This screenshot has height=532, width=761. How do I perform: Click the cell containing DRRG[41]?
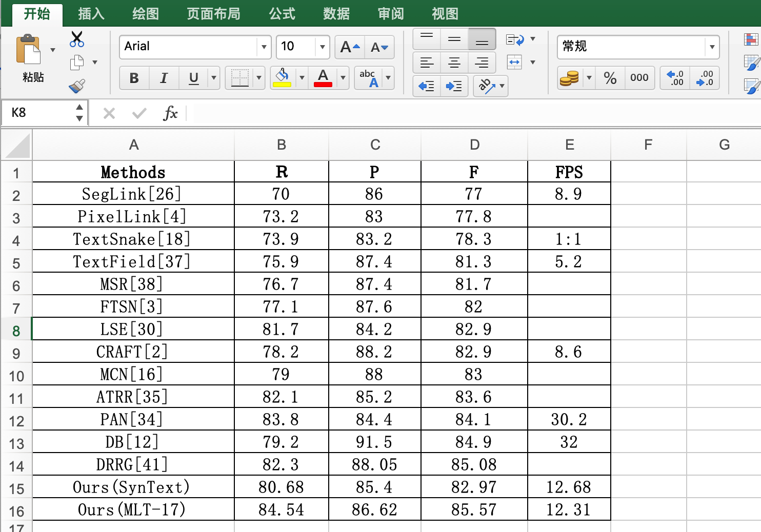click(132, 464)
